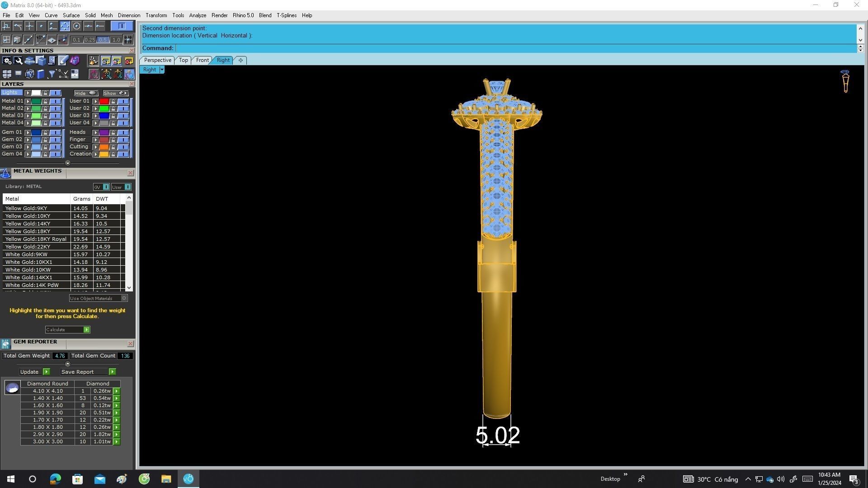Click the Creation layer yellow color swatch

(x=104, y=154)
